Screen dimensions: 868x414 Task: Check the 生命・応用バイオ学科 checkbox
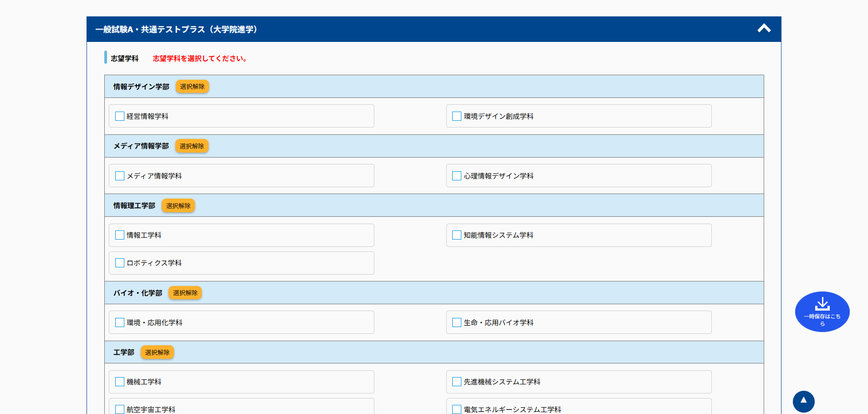(x=457, y=322)
